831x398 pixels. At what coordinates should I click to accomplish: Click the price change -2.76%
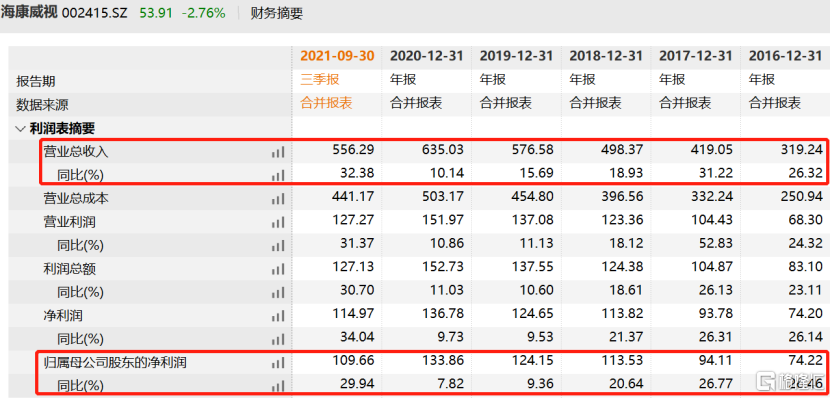[204, 13]
